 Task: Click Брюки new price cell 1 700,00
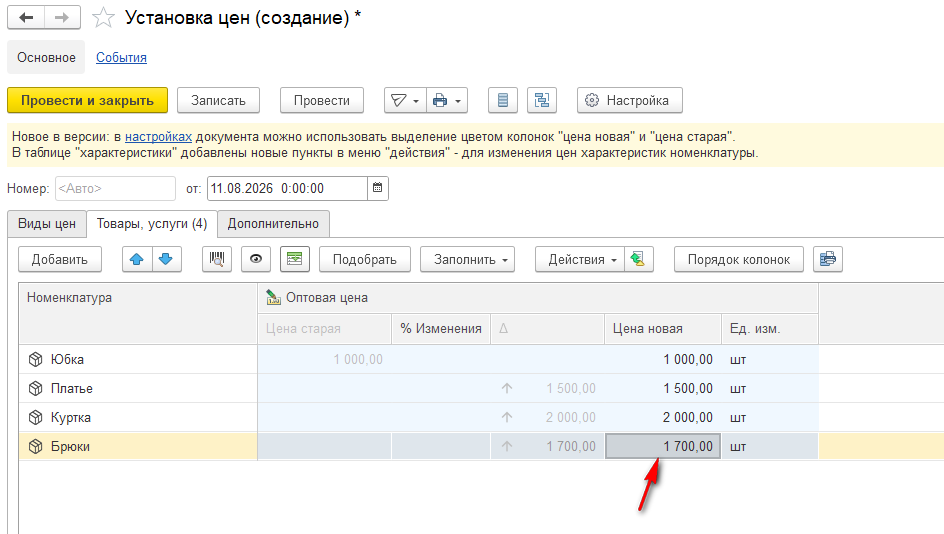pyautogui.click(x=663, y=446)
